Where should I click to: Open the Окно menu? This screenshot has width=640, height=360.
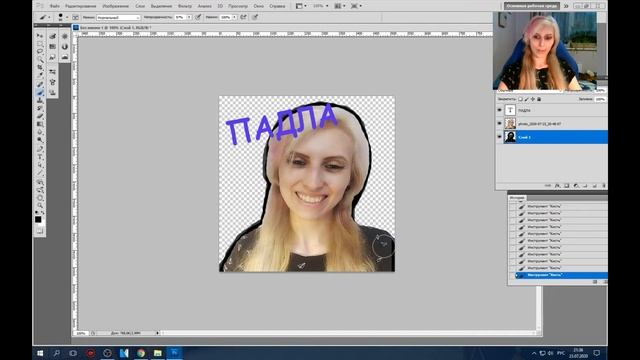coord(258,6)
